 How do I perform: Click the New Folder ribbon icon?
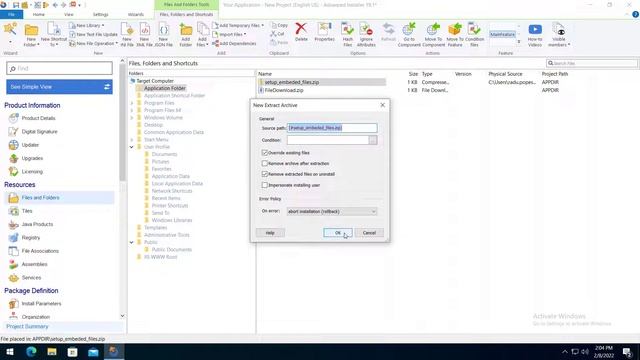point(31,35)
